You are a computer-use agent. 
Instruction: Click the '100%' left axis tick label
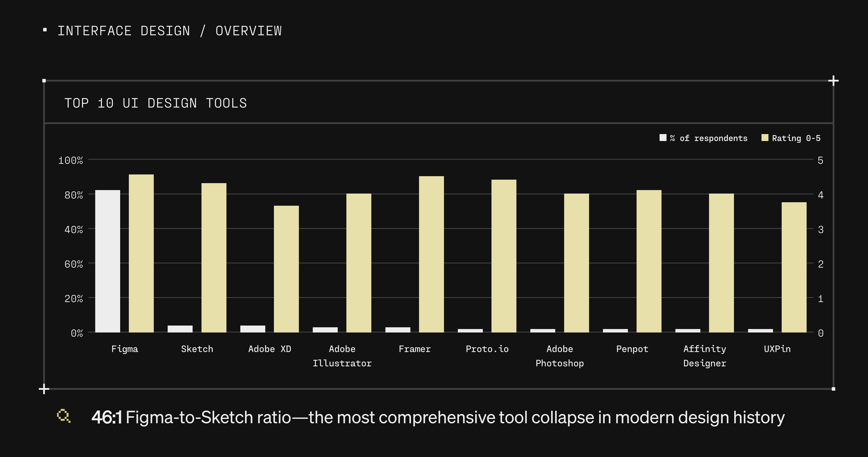70,160
